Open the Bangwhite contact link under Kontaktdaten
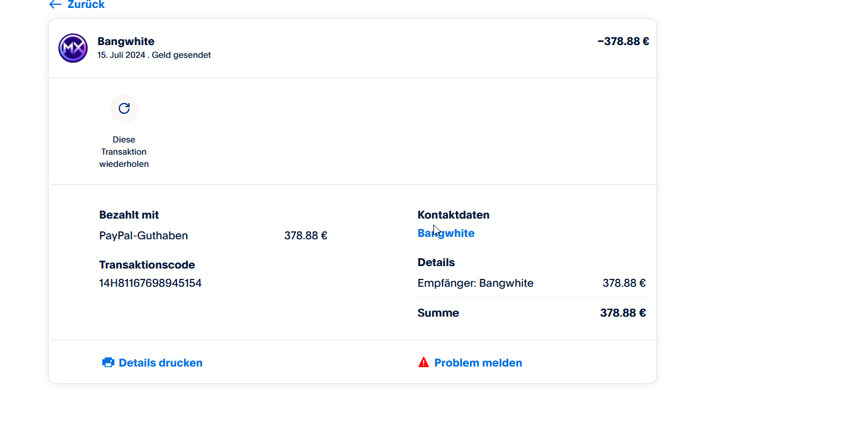This screenshot has width=868, height=439. click(446, 233)
